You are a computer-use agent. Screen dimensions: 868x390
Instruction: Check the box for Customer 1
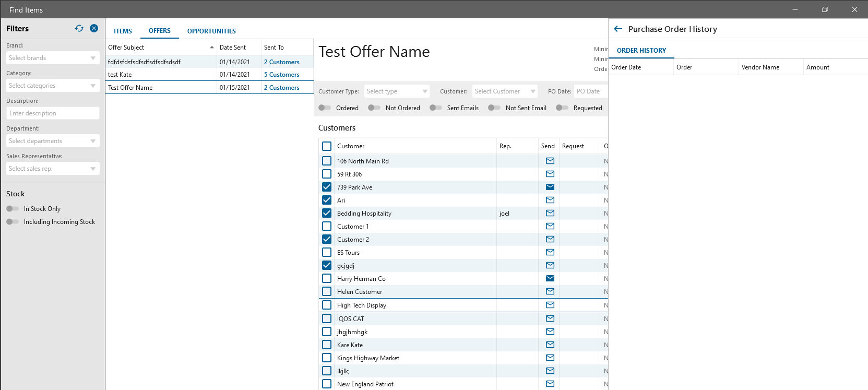coord(327,226)
